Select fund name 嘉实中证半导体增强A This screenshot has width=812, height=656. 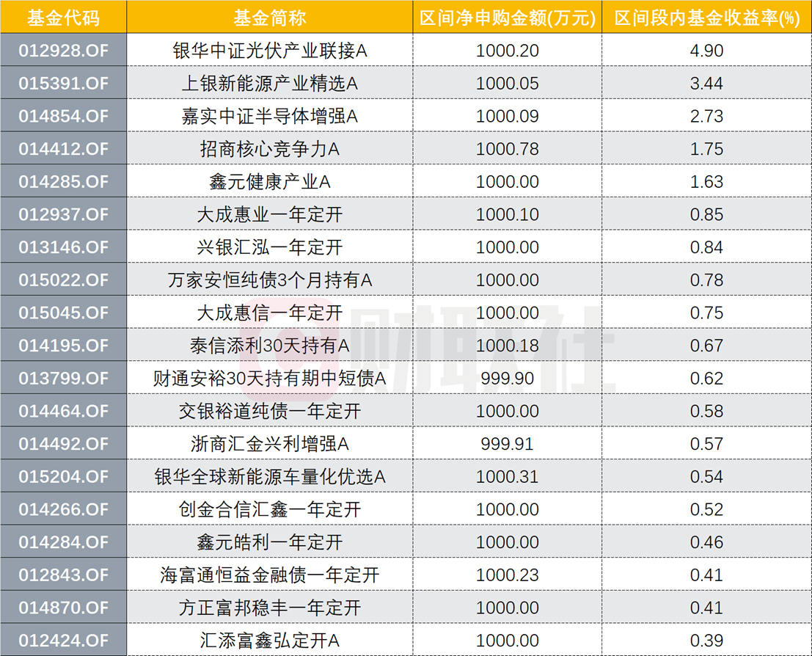[x=270, y=116]
